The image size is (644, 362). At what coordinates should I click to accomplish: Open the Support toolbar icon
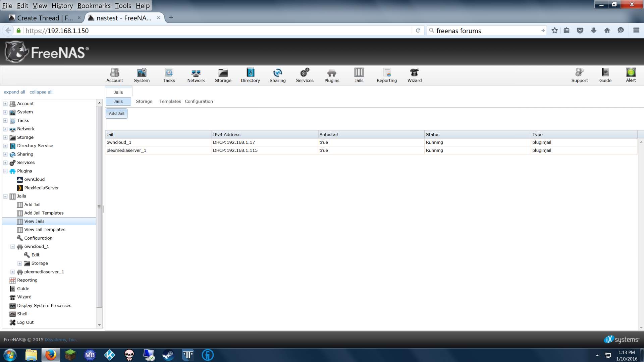(x=580, y=75)
